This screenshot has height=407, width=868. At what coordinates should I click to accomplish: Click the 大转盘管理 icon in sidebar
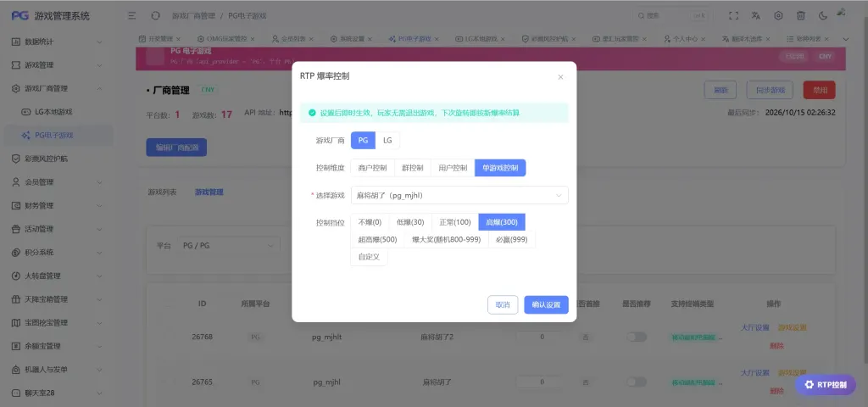tap(16, 276)
